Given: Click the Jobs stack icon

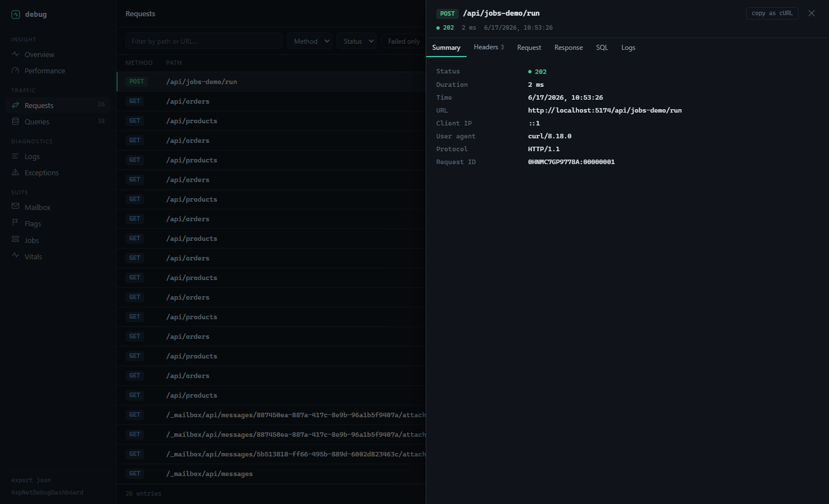Looking at the screenshot, I should [15, 240].
